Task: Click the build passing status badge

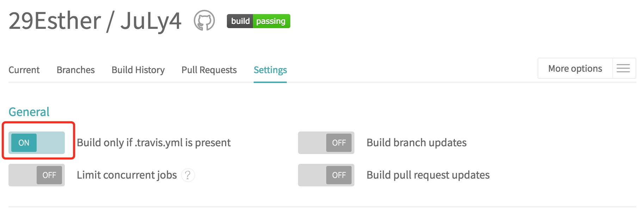Action: click(258, 21)
